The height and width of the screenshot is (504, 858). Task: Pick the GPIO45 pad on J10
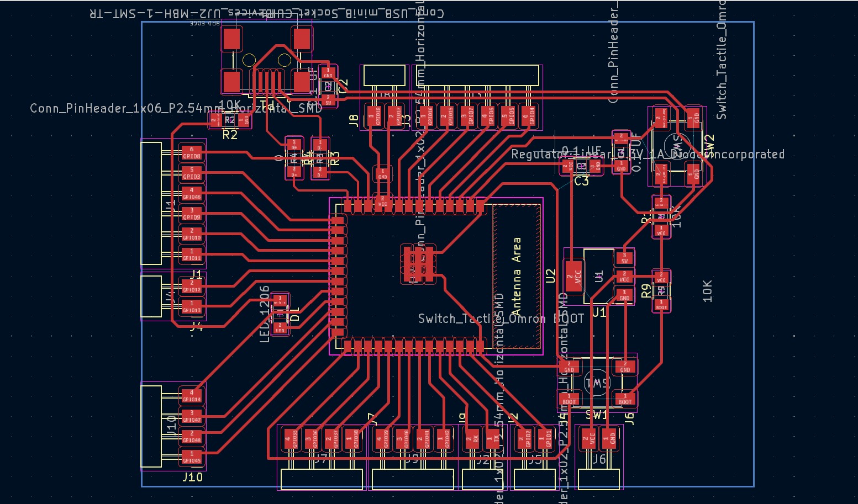[192, 458]
